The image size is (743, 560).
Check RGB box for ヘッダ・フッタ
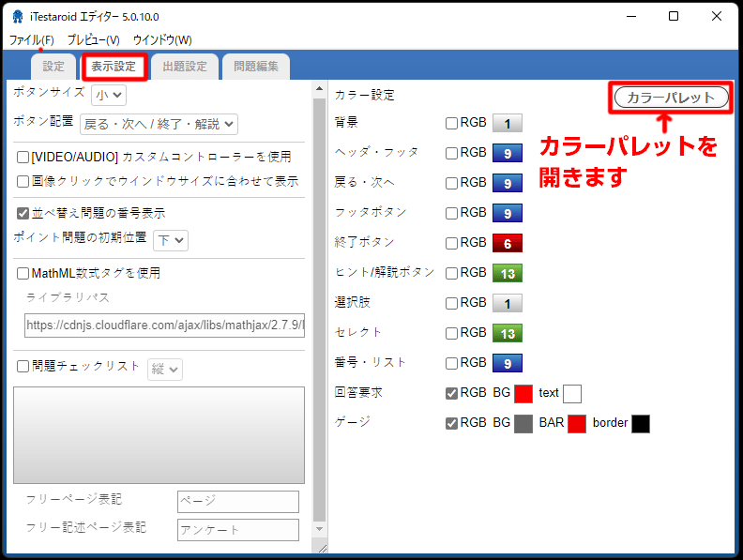click(451, 153)
